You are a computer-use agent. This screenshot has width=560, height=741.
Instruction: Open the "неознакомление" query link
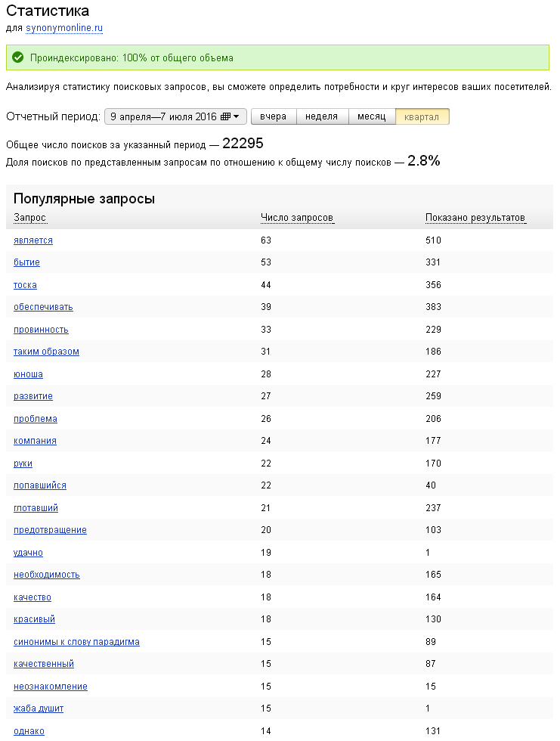pyautogui.click(x=51, y=687)
